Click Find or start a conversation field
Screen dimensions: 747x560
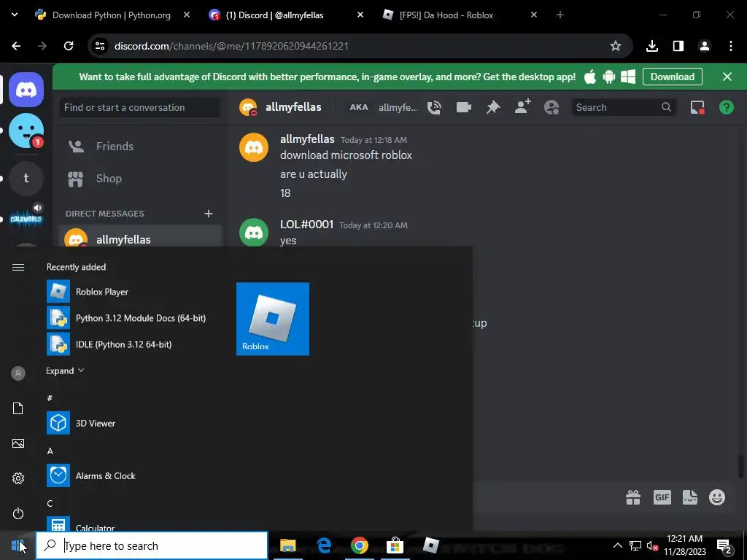click(140, 108)
